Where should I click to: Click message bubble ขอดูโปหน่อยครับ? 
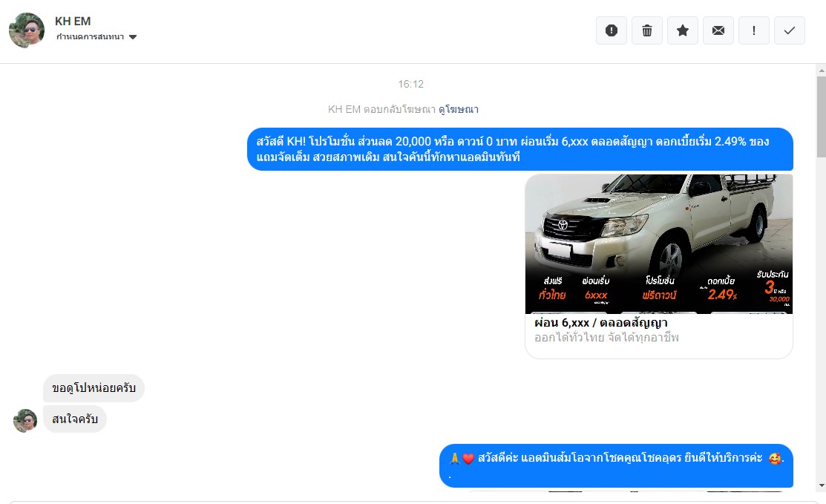(94, 388)
